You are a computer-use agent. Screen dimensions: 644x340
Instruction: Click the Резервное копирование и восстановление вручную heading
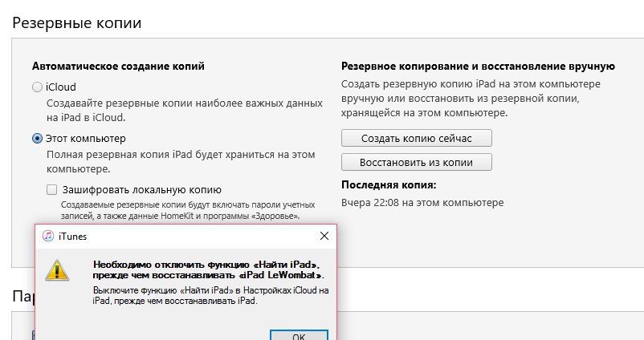click(478, 66)
